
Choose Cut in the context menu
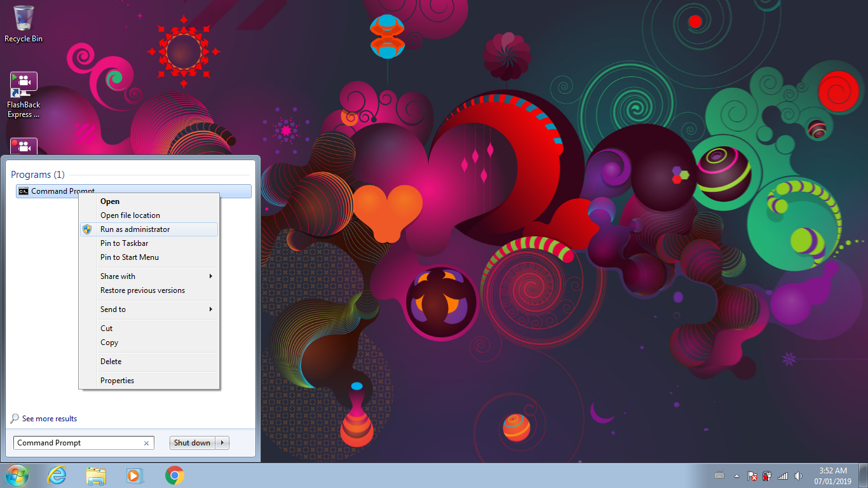[x=149, y=329]
